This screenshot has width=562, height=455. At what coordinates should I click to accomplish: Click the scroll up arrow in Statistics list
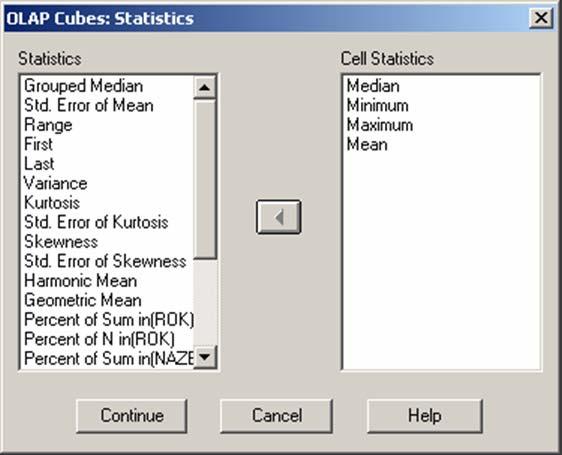(x=205, y=87)
